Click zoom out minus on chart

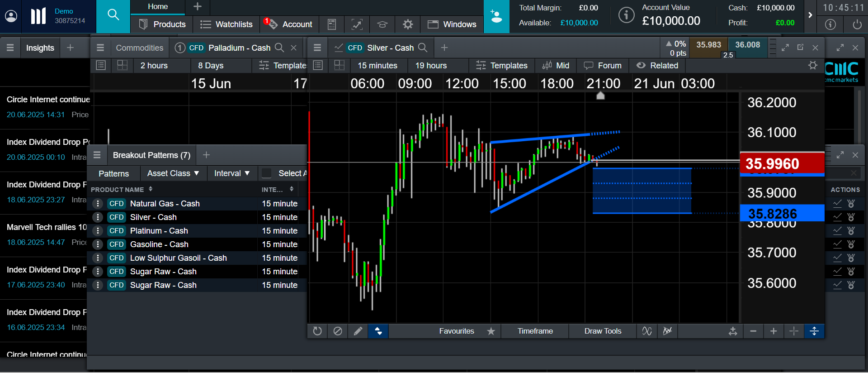(753, 331)
